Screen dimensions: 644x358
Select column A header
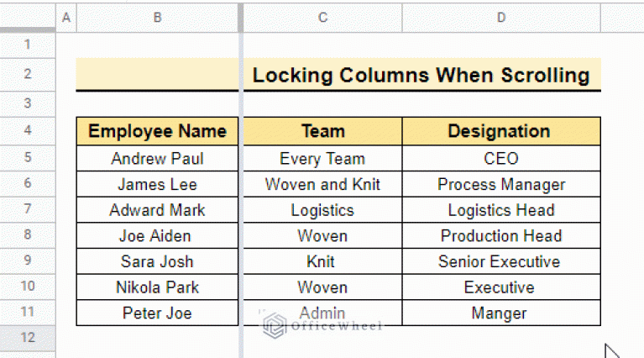coord(66,18)
